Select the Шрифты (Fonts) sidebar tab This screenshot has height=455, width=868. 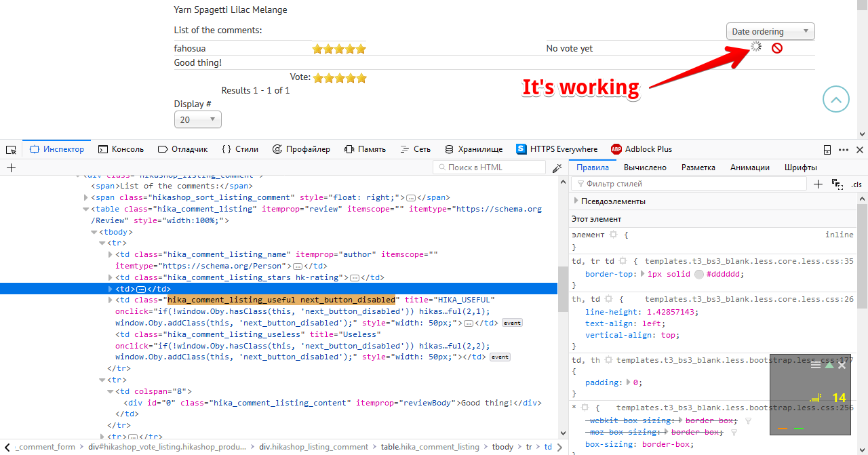click(800, 167)
